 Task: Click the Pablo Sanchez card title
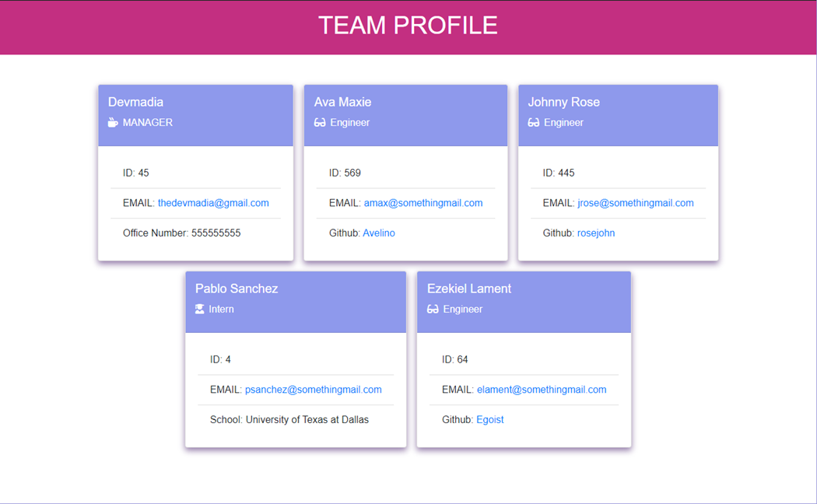(x=237, y=289)
